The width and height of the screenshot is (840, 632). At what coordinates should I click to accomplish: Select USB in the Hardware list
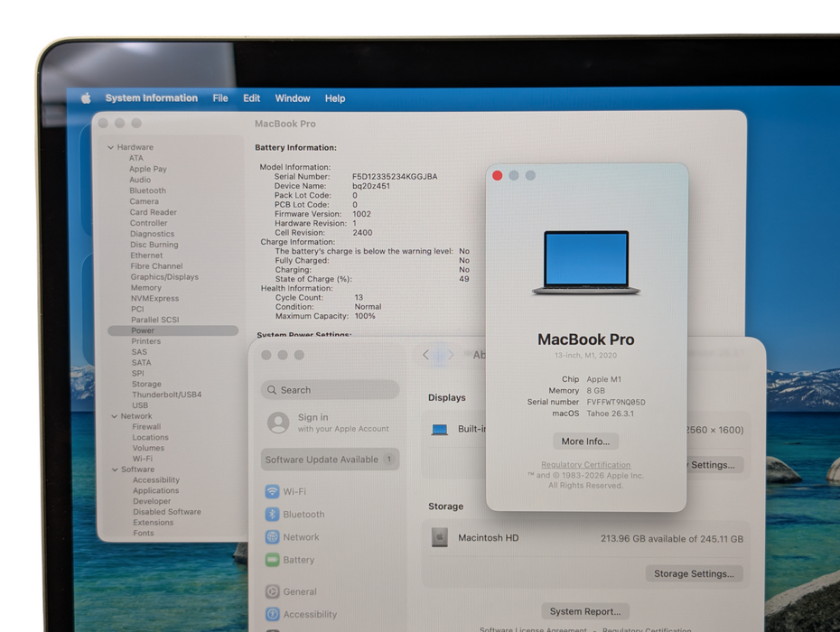pos(140,405)
